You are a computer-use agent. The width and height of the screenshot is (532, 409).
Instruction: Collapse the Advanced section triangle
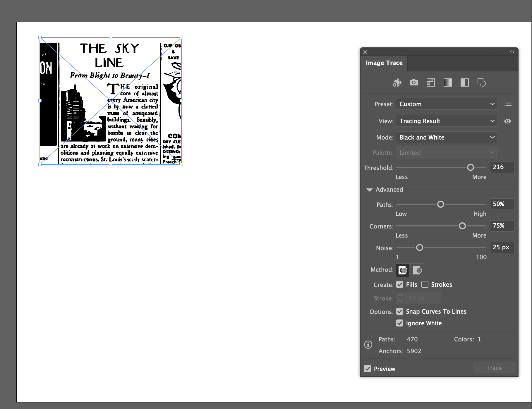pyautogui.click(x=370, y=190)
